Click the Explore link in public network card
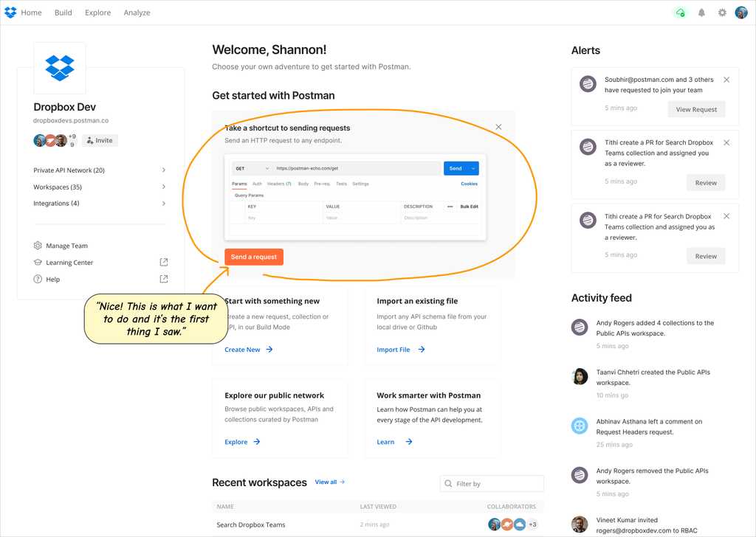Image resolution: width=756 pixels, height=537 pixels. point(236,442)
